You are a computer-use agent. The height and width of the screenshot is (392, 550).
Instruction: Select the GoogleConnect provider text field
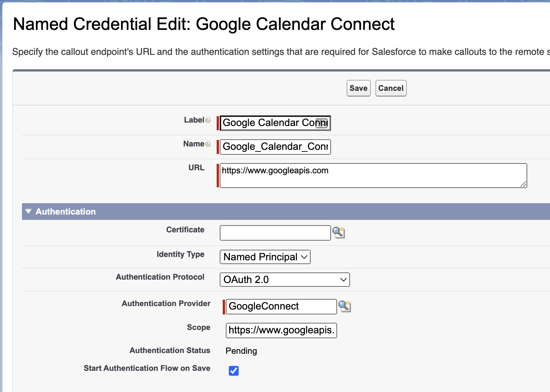[280, 306]
